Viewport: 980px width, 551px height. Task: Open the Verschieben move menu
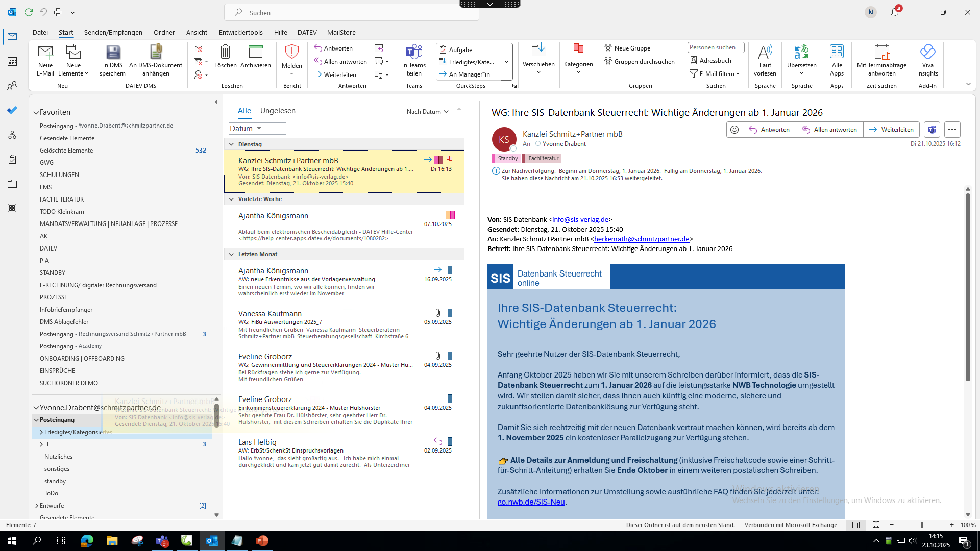pyautogui.click(x=538, y=60)
